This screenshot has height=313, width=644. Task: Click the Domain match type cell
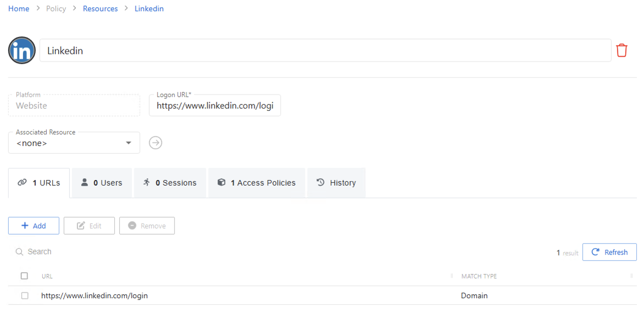(x=474, y=295)
